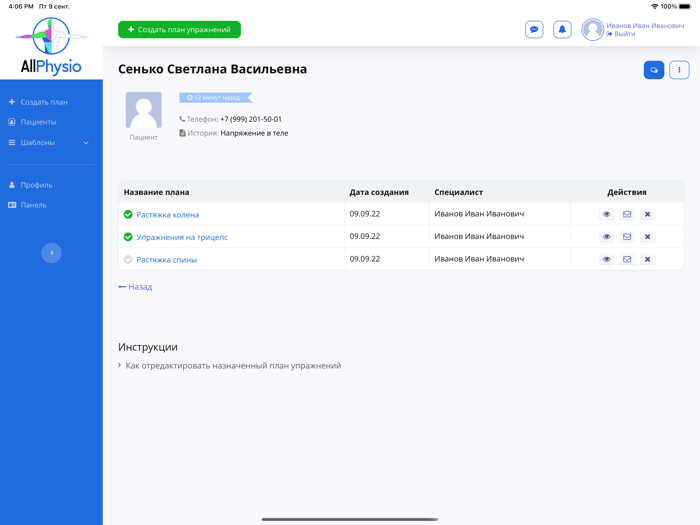Click the phone number +7 (999) 201-50-01
The height and width of the screenshot is (525, 700).
pos(251,119)
